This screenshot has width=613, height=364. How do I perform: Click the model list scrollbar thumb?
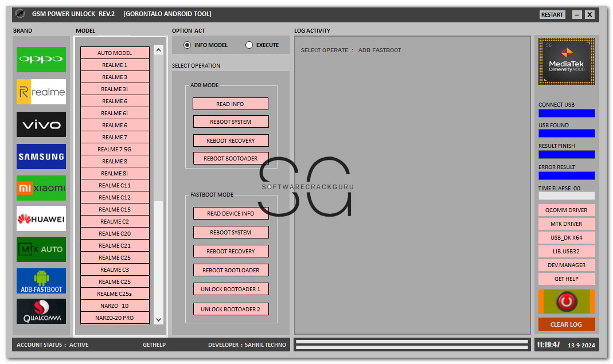tap(158, 128)
